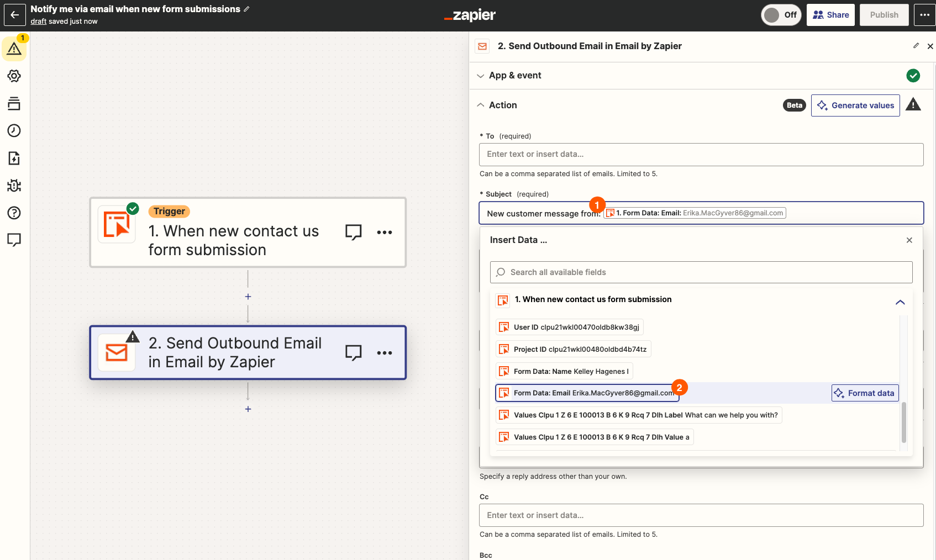Viewport: 936px width, 560px height.
Task: Collapse the form submission field list
Action: 900,302
